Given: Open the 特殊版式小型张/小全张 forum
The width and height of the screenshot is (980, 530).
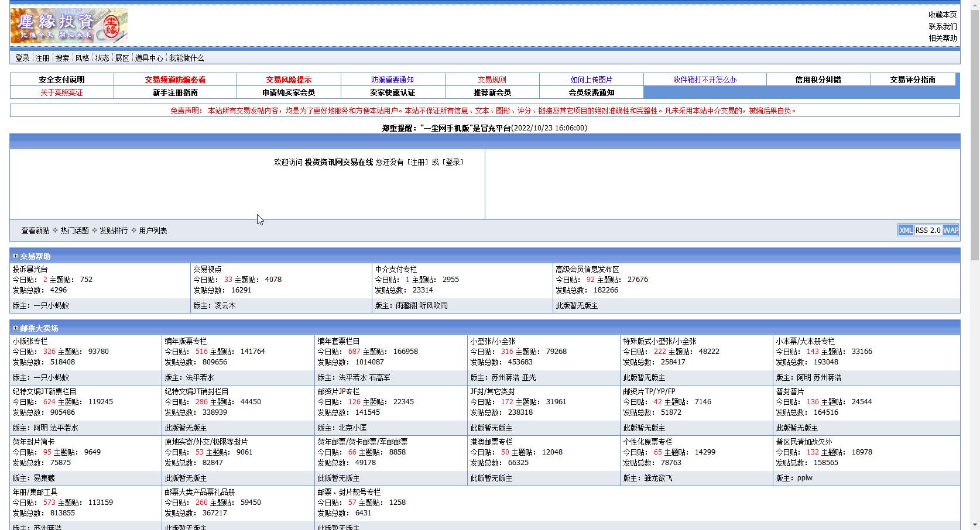Looking at the screenshot, I should pyautogui.click(x=660, y=341).
